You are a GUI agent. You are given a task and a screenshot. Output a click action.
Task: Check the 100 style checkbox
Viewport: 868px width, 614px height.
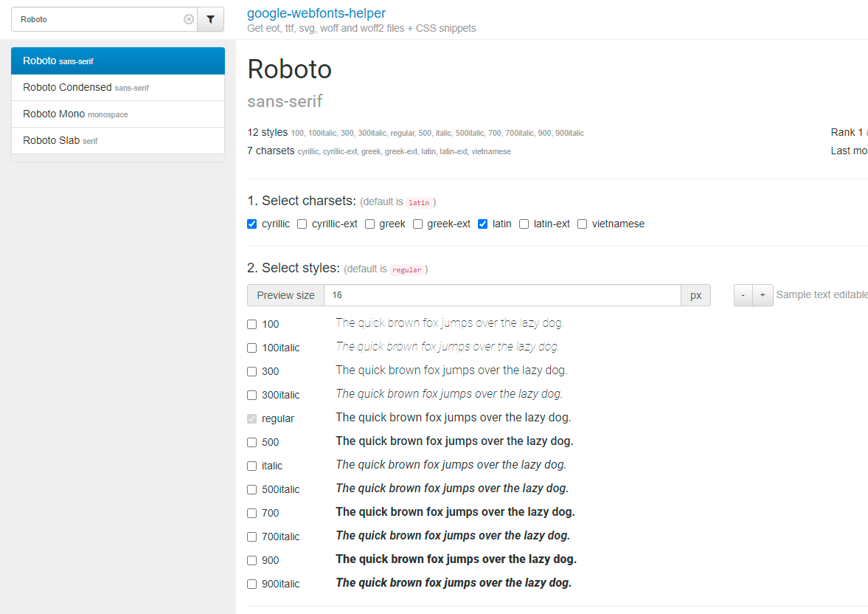point(252,324)
